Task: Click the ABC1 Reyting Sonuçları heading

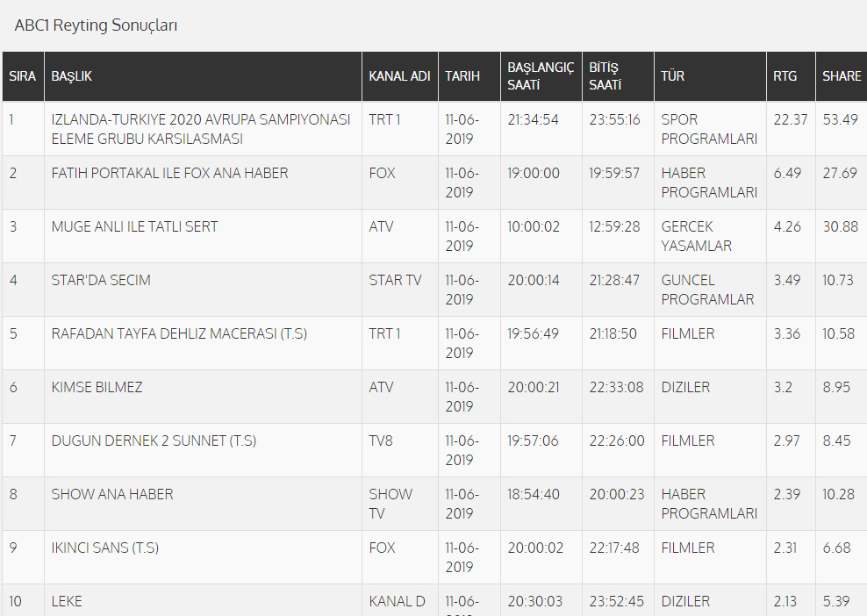Action: click(x=97, y=25)
